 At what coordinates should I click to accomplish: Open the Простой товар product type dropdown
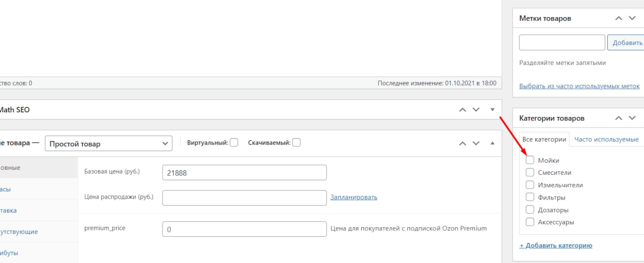(x=109, y=144)
